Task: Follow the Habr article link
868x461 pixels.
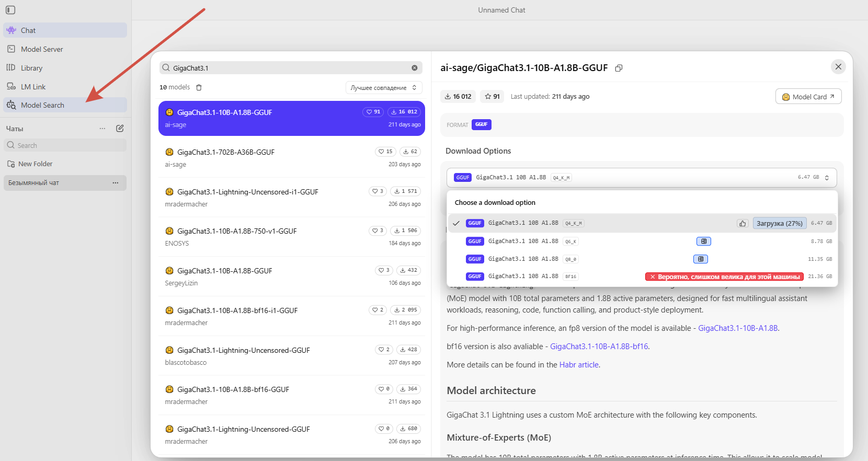Action: click(x=579, y=365)
